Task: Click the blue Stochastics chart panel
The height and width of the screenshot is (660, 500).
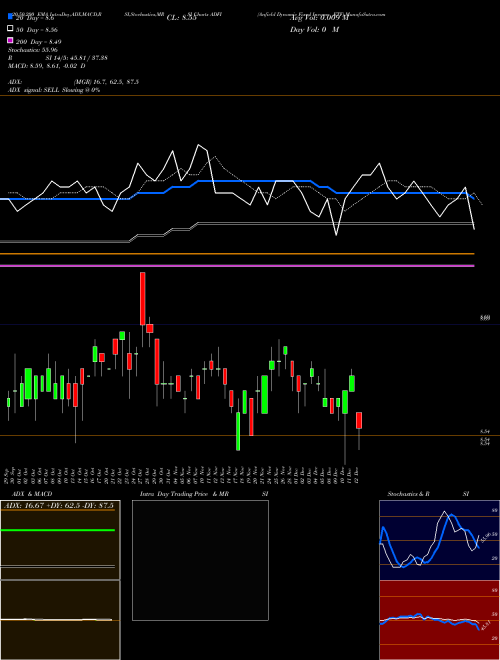Action: (439, 540)
